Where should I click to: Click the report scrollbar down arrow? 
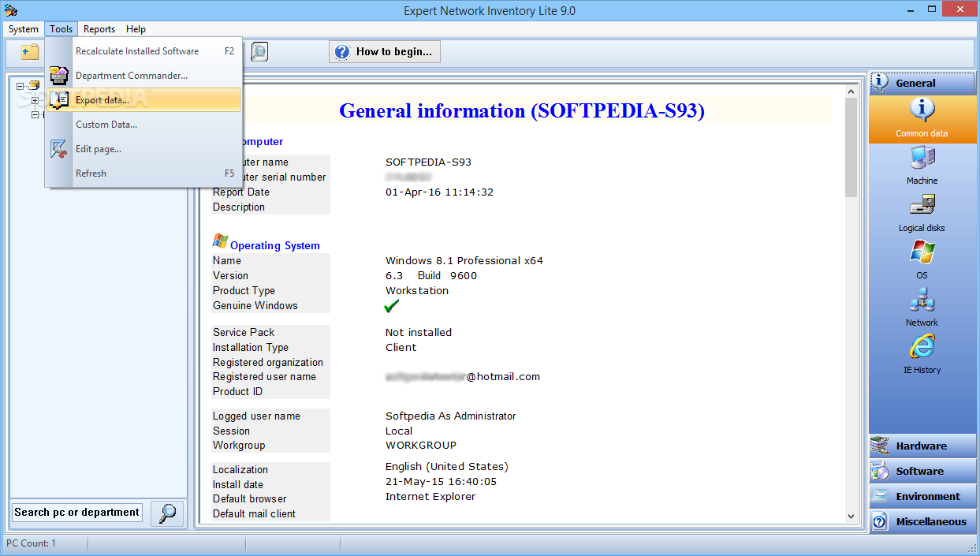point(851,516)
